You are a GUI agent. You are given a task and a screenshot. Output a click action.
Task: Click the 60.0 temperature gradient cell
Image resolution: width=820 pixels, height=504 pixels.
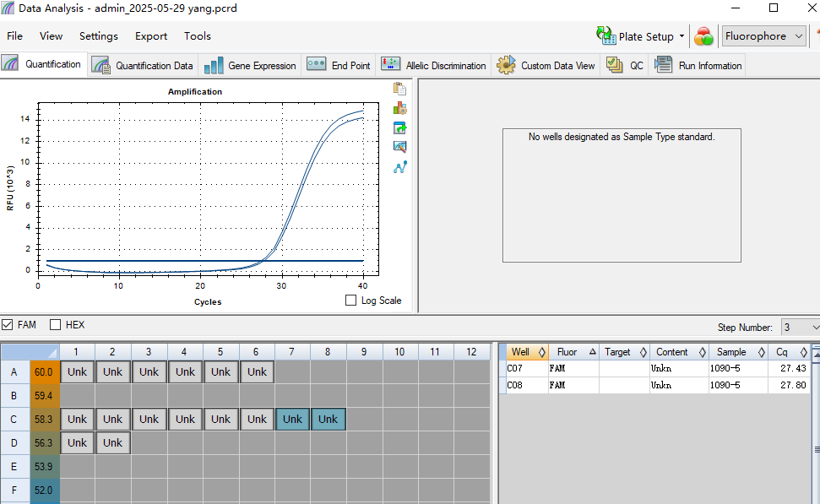[x=45, y=371]
